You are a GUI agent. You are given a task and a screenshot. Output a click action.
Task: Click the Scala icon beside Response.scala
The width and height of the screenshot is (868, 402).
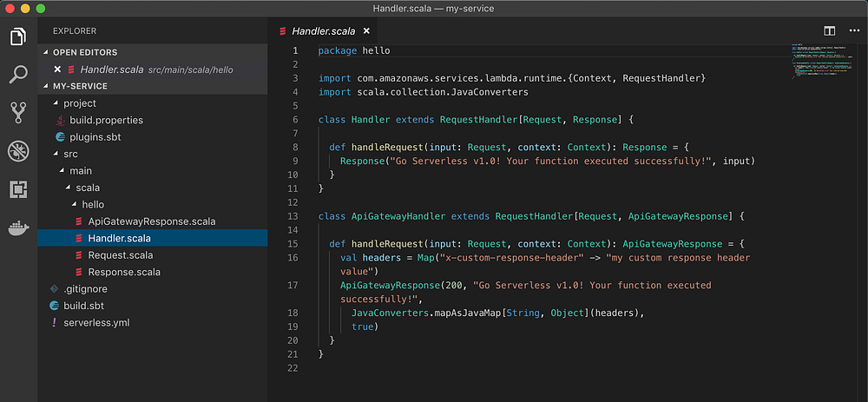[79, 272]
